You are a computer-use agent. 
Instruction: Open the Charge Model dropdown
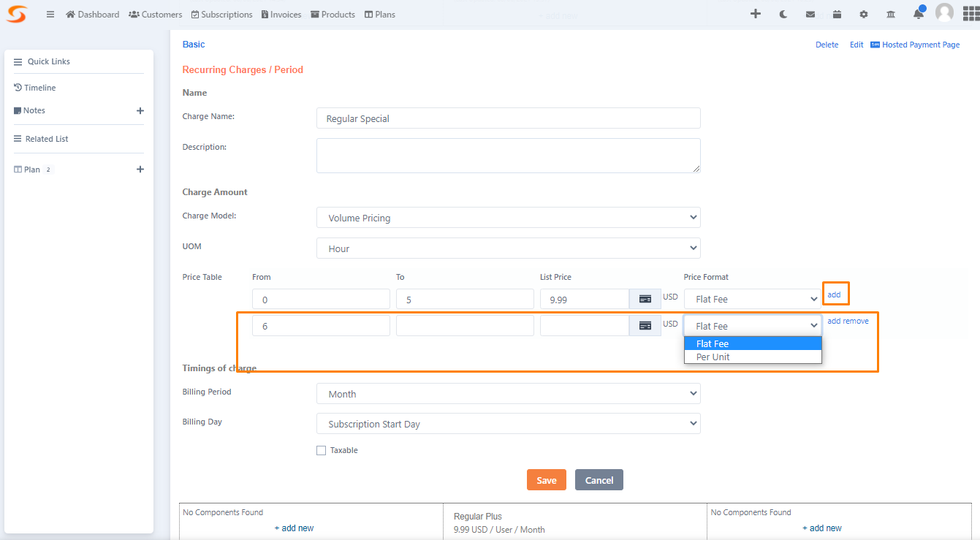(x=508, y=217)
